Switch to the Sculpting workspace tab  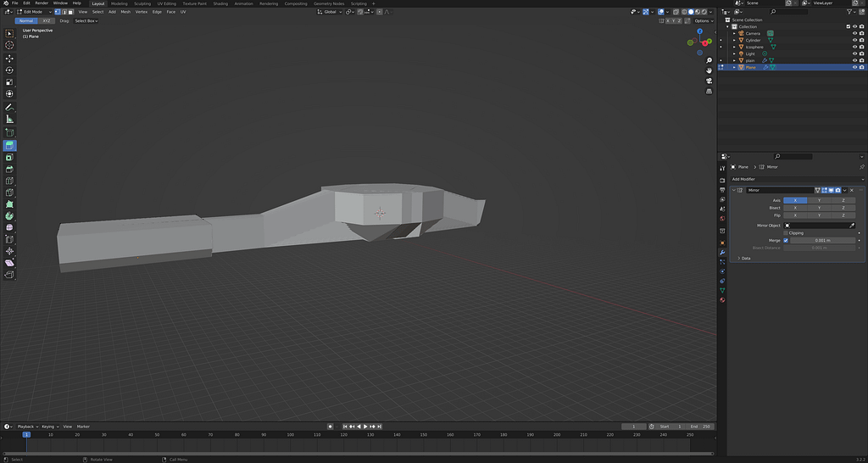click(142, 3)
